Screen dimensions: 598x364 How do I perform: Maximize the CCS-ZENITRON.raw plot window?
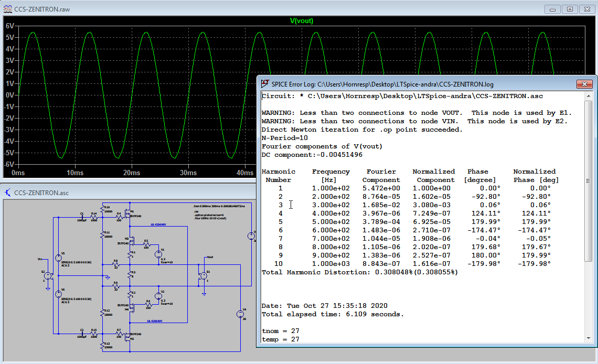click(570, 9)
